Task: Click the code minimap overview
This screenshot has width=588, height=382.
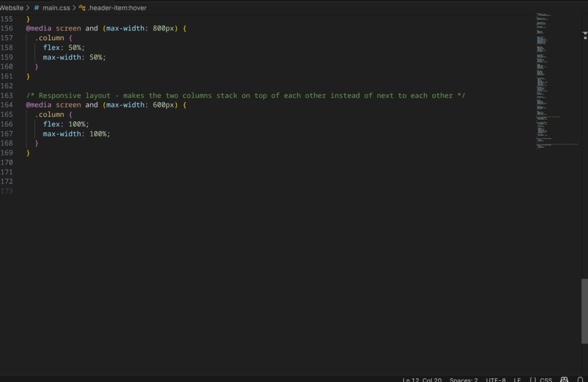Action: [x=555, y=81]
